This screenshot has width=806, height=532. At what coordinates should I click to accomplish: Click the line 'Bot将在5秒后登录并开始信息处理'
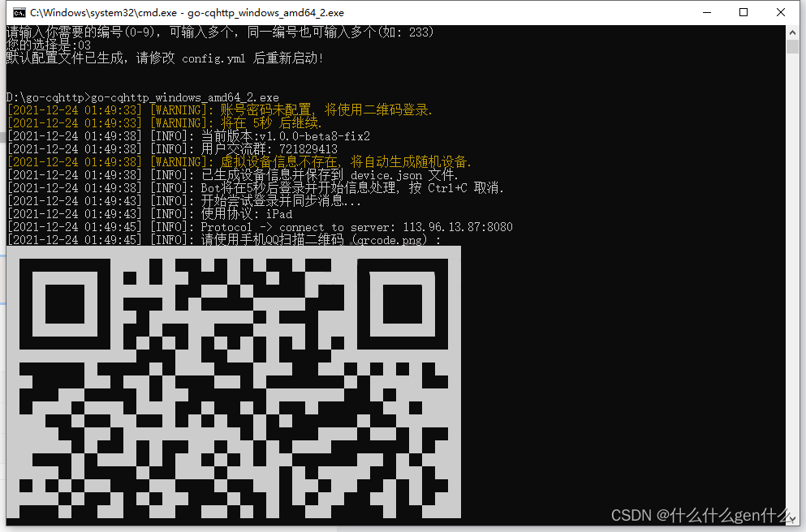256,188
